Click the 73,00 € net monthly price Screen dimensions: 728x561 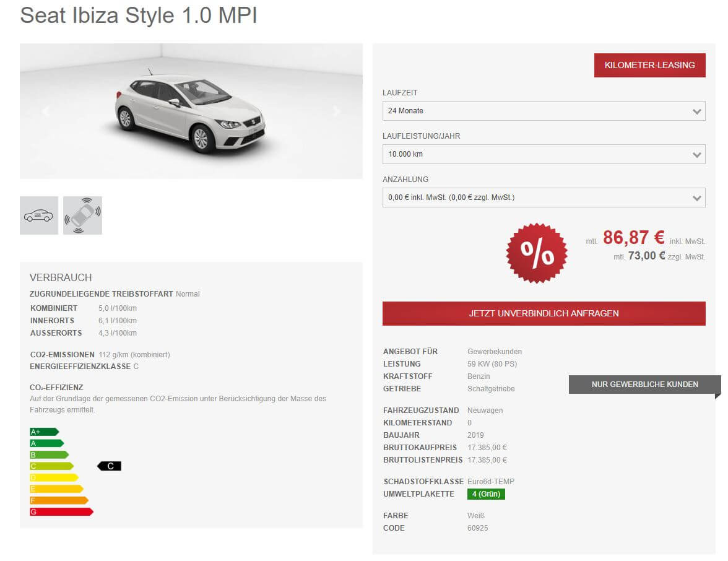tap(646, 256)
